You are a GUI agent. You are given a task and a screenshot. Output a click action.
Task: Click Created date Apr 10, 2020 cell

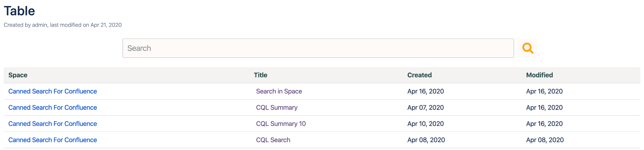click(425, 124)
